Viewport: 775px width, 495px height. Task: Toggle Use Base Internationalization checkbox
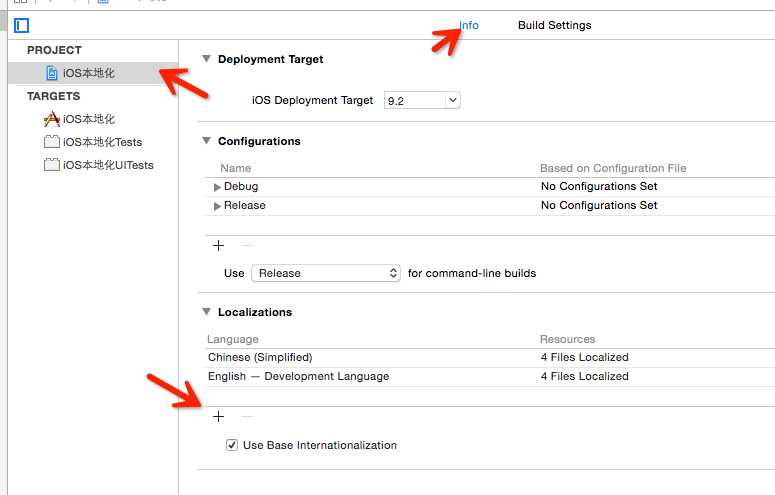(232, 445)
